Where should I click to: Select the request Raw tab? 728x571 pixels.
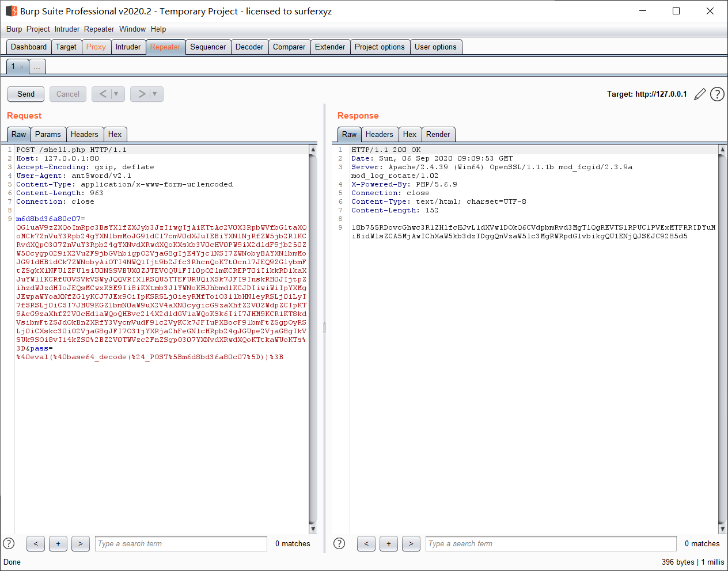pyautogui.click(x=19, y=135)
